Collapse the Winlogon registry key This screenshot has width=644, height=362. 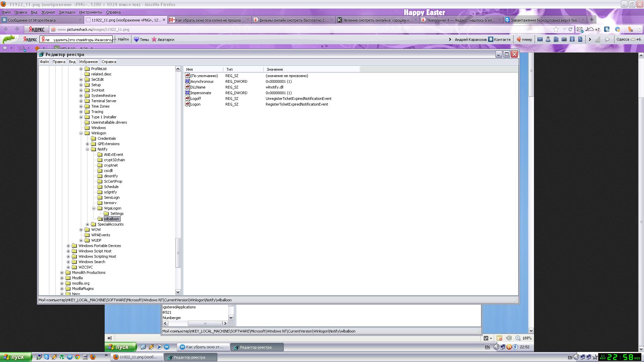81,133
